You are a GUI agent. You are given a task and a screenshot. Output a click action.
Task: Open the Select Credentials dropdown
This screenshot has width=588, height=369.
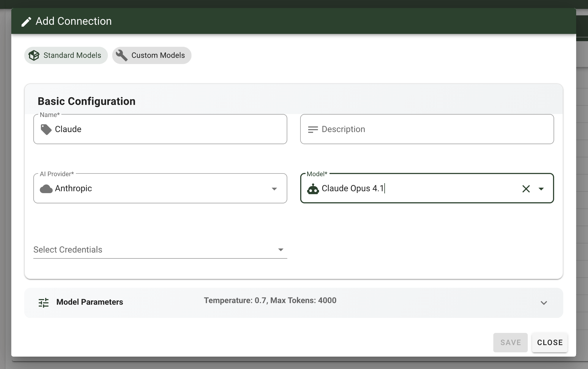pos(160,250)
